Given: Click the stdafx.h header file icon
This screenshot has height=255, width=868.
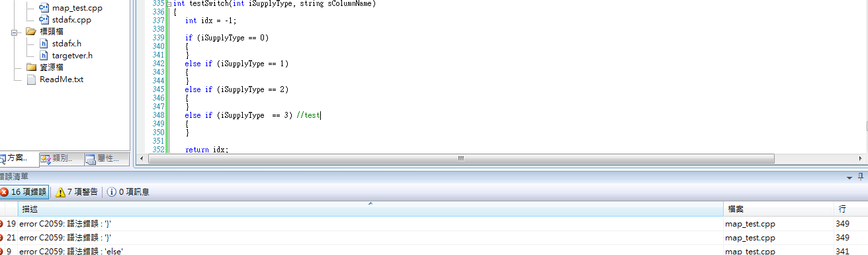Looking at the screenshot, I should [x=44, y=44].
